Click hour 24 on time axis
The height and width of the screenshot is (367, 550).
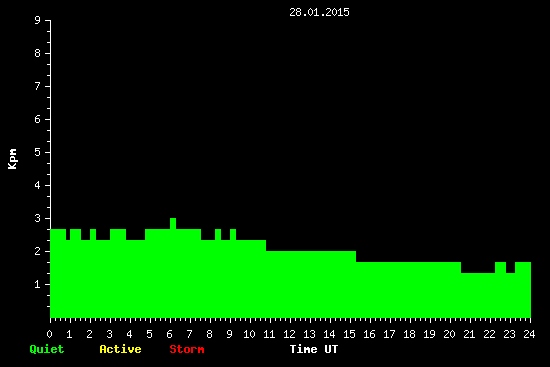tap(529, 334)
